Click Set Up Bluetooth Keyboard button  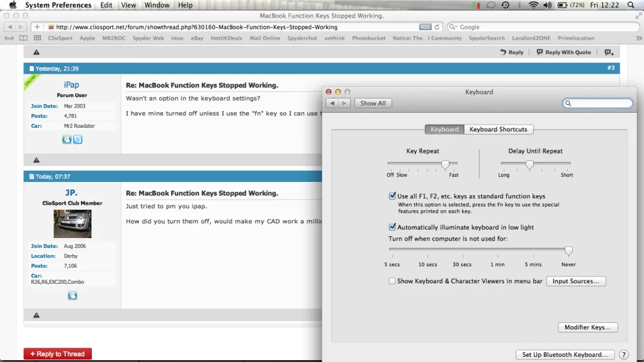565,354
